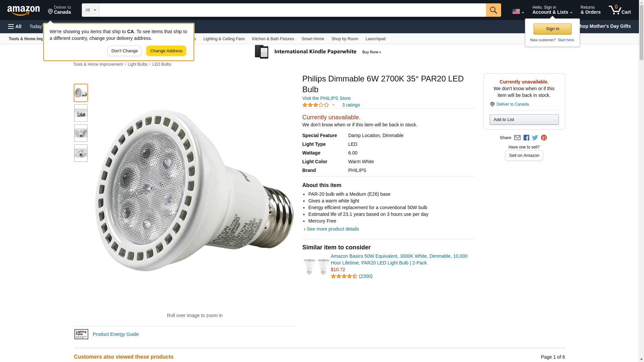Click the magnifying glass search button
This screenshot has width=644, height=362.
click(x=493, y=10)
